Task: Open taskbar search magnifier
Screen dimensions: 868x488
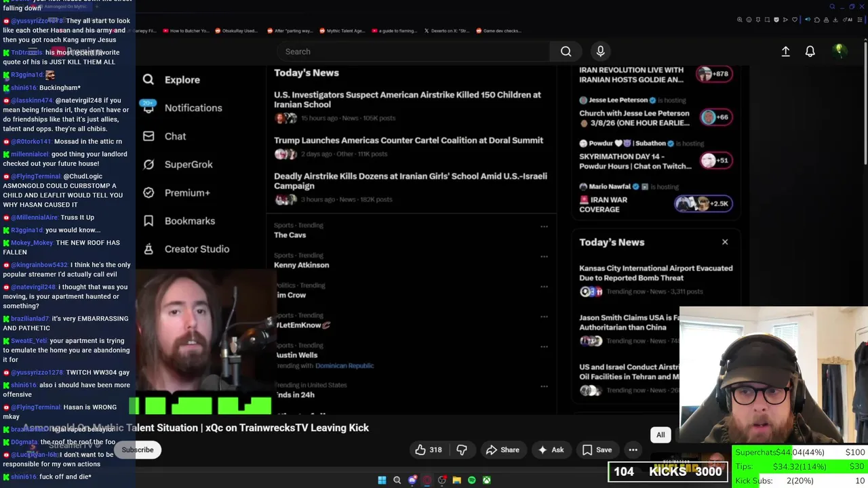Action: [397, 480]
